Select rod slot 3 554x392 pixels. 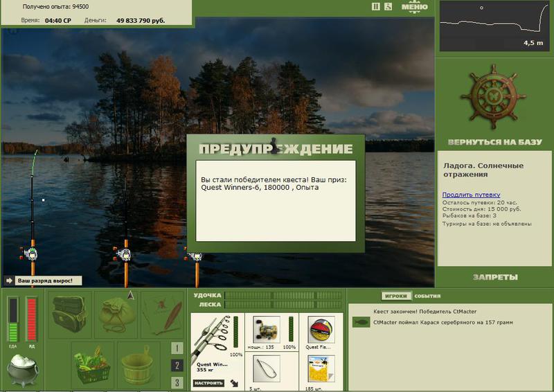[x=177, y=382]
